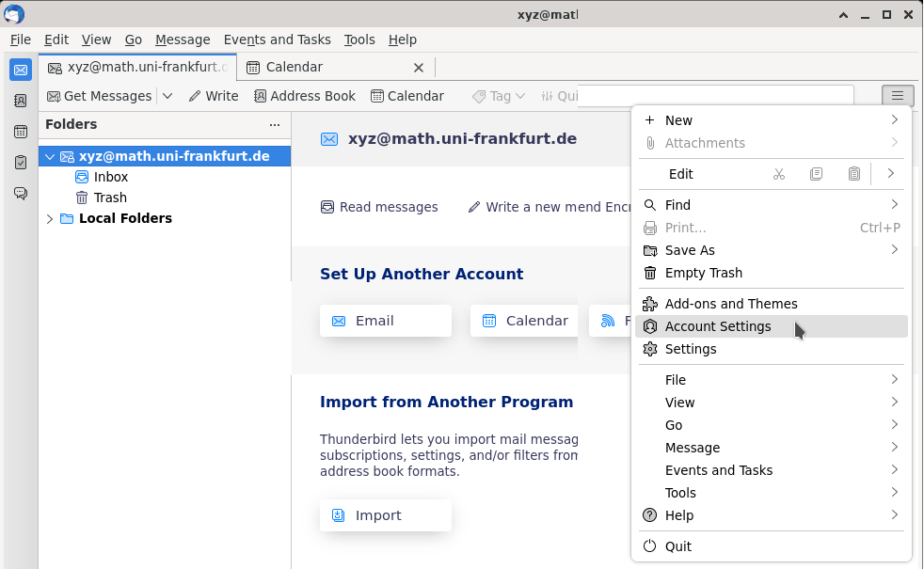Click the hamburger application menu button
The height and width of the screenshot is (569, 924).
(x=898, y=96)
